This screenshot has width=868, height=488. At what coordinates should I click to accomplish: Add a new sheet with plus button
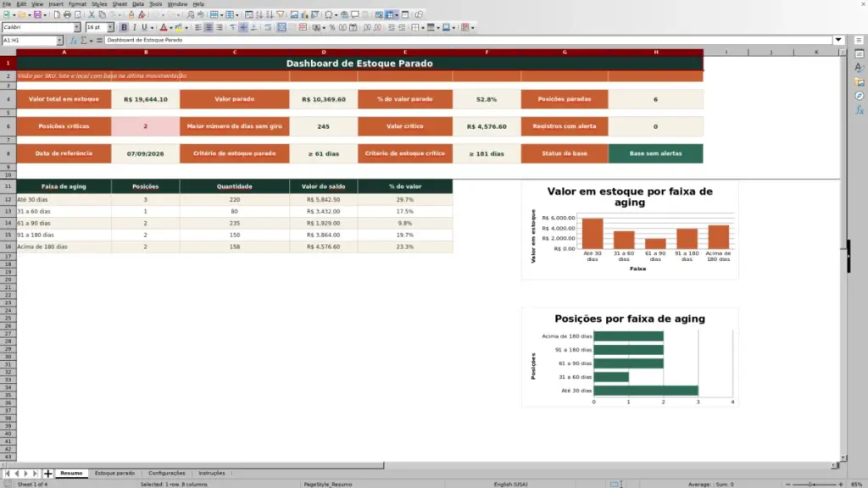click(47, 473)
